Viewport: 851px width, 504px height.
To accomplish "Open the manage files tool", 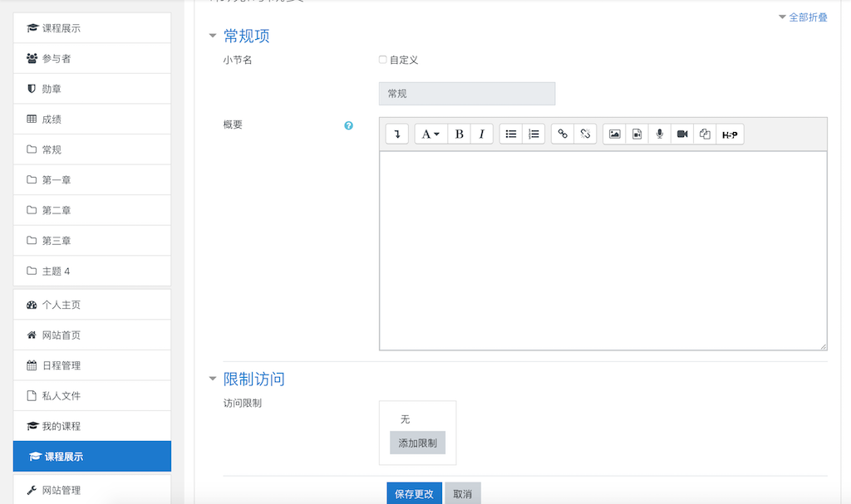I will [x=705, y=134].
